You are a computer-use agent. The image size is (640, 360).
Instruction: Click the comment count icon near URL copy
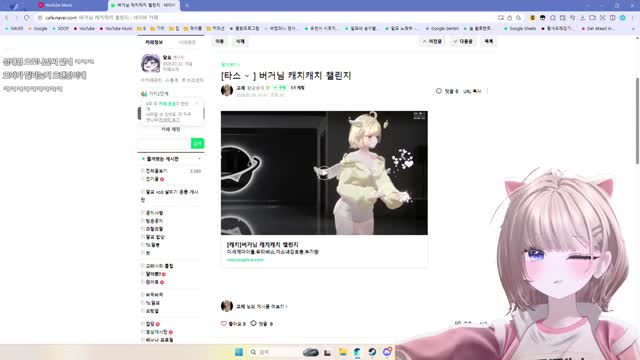tap(439, 91)
